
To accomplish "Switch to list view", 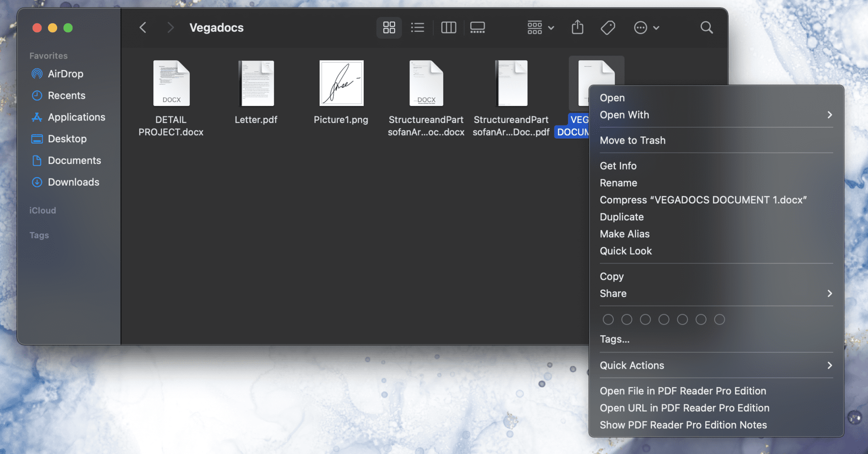I will tap(417, 27).
